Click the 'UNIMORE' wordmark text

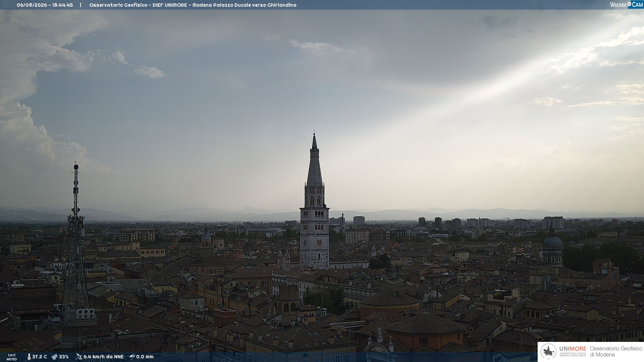click(x=573, y=349)
